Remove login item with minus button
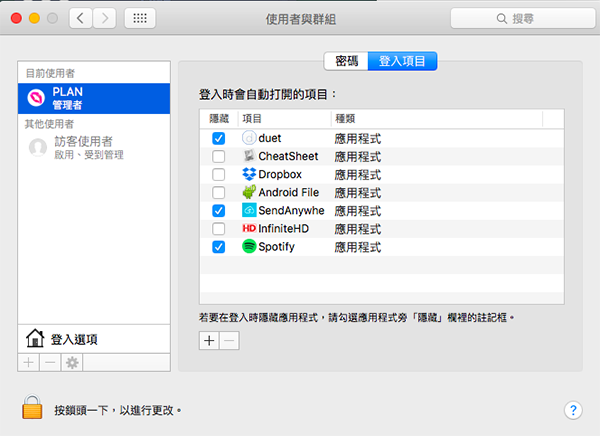Viewport: 600px width, 436px height. [229, 340]
